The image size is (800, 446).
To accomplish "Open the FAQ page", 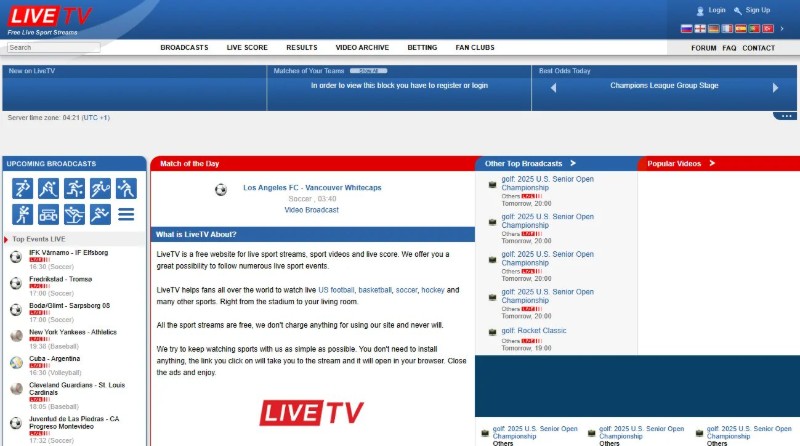I will pyautogui.click(x=729, y=48).
